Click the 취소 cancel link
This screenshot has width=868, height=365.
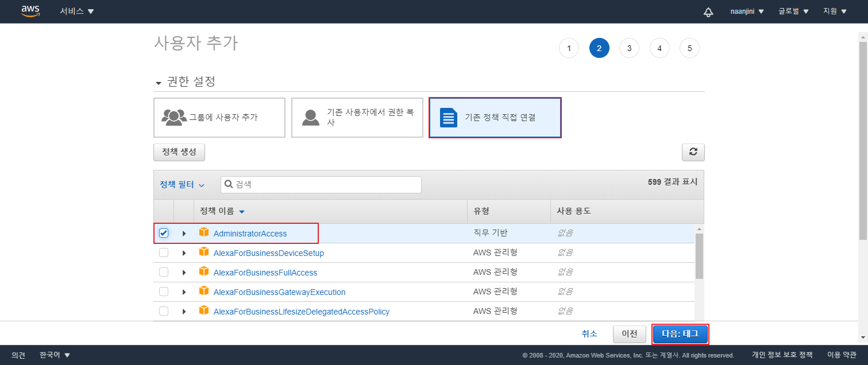click(589, 334)
